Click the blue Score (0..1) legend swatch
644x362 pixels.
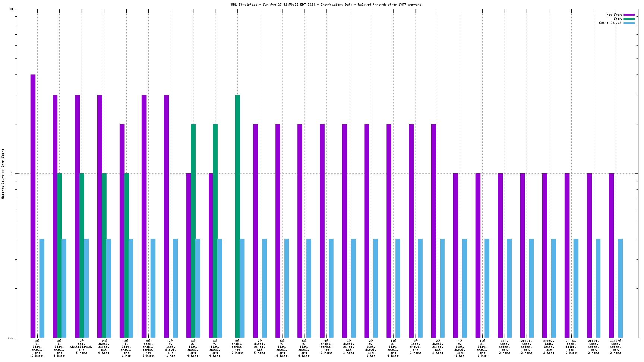(629, 23)
